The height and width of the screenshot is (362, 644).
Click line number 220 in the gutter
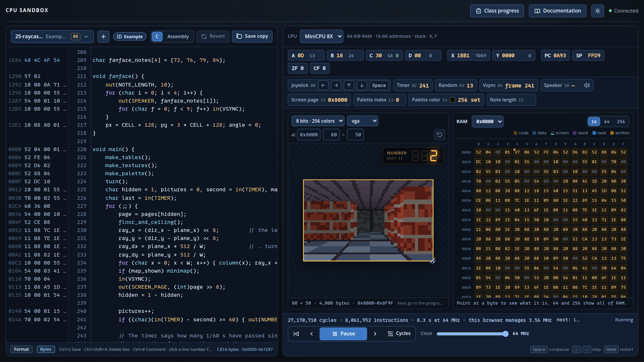81,149
